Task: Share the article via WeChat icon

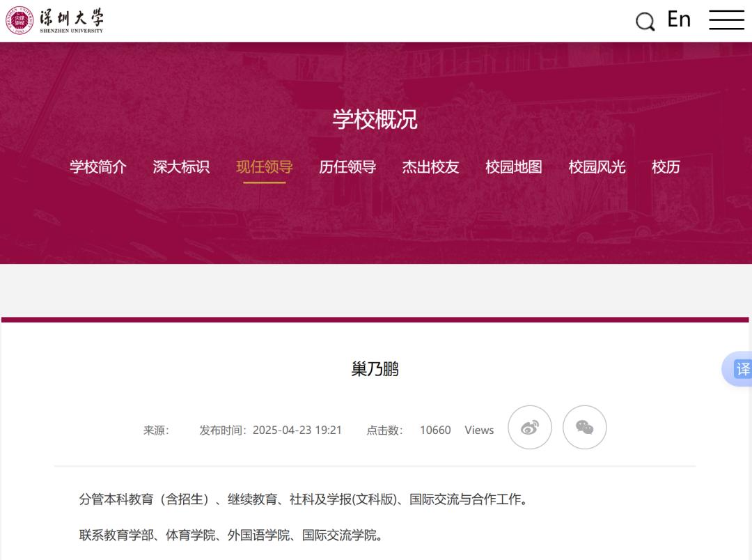Action: (x=584, y=427)
